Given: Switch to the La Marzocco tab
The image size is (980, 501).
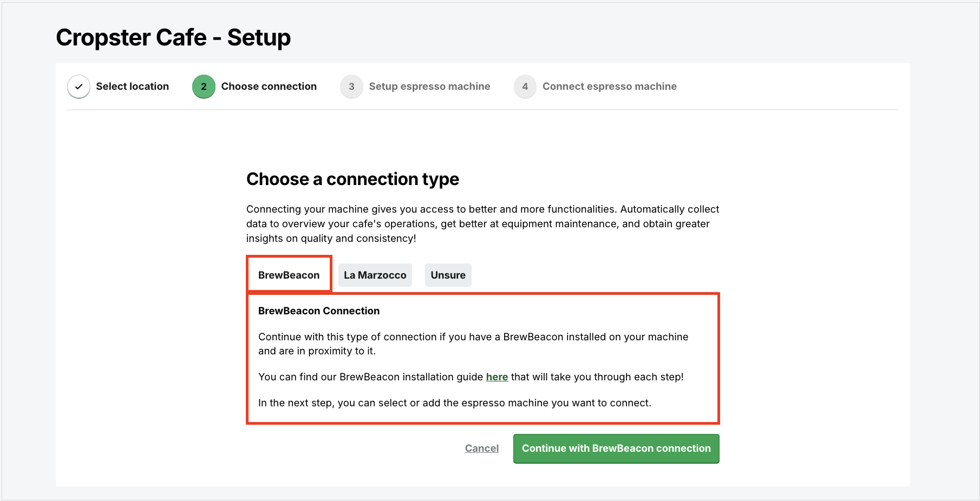Looking at the screenshot, I should 375,275.
